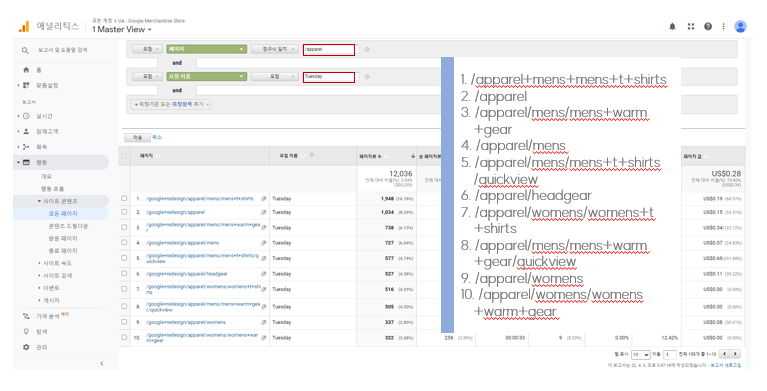Open the 1 Master View selector dropdown
This screenshot has width=767, height=391.
click(x=121, y=29)
